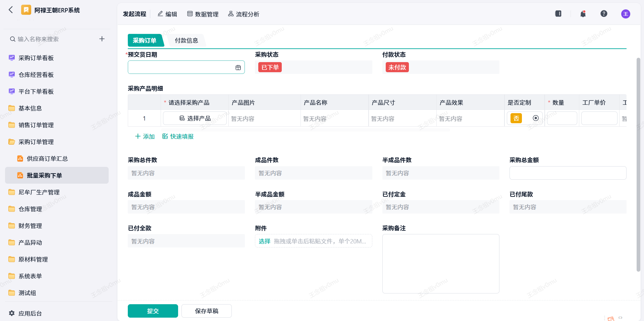The width and height of the screenshot is (644, 321).
Task: Expand the 原材料管理 folder
Action: 12,259
